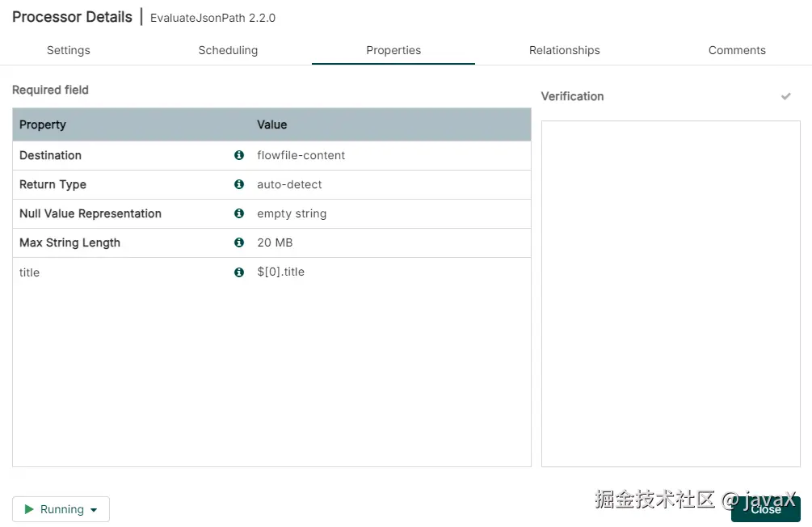Change the auto-detect Return Type value

click(289, 184)
